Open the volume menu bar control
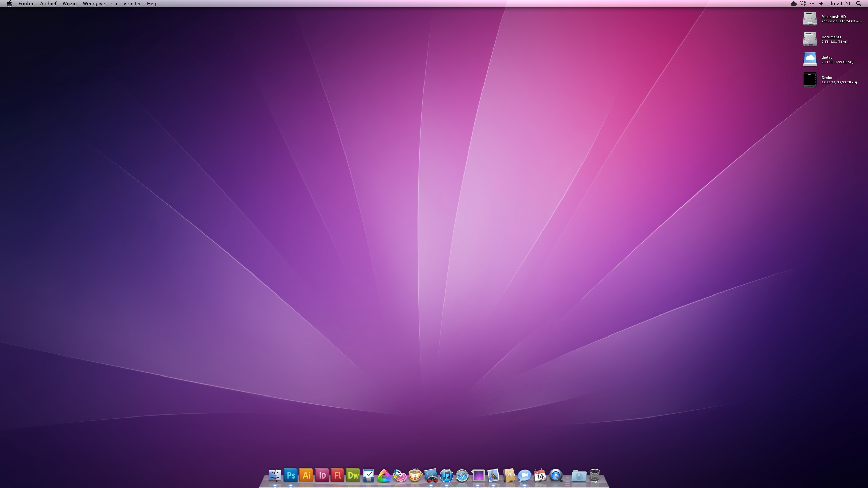 click(821, 4)
